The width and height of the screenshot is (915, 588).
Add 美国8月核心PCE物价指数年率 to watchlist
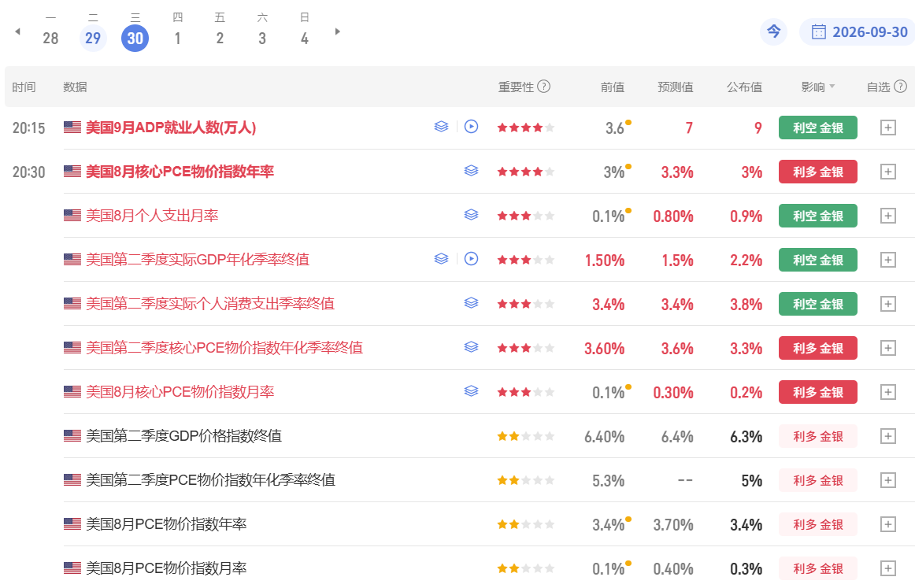(x=887, y=172)
